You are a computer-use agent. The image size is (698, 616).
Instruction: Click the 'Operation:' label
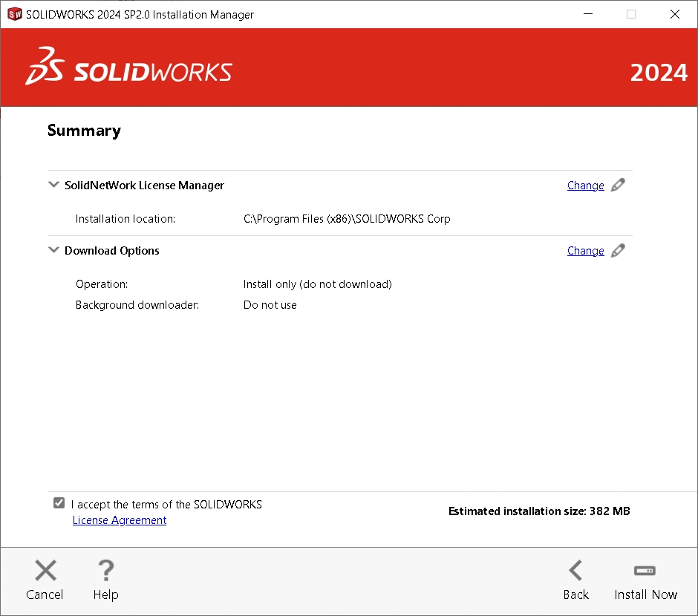pyautogui.click(x=102, y=284)
